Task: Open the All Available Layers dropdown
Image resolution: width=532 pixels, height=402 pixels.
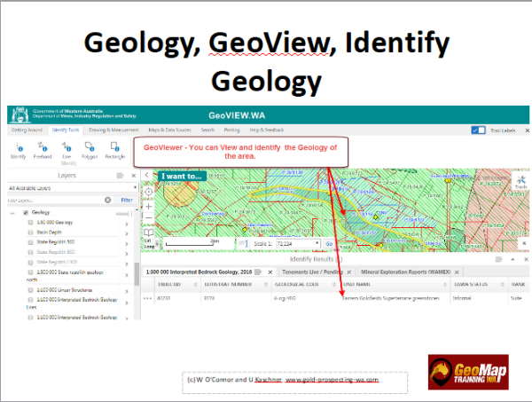Action: coord(73,188)
